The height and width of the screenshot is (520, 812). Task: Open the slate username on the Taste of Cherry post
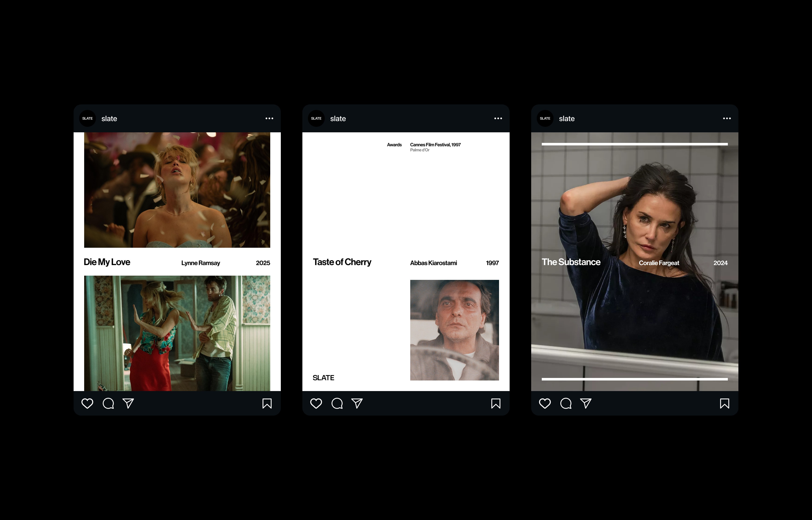tap(338, 119)
